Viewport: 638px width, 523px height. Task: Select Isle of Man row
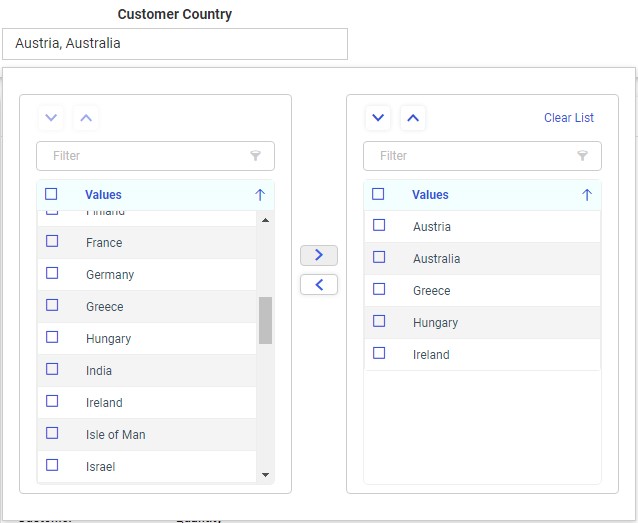(x=115, y=435)
